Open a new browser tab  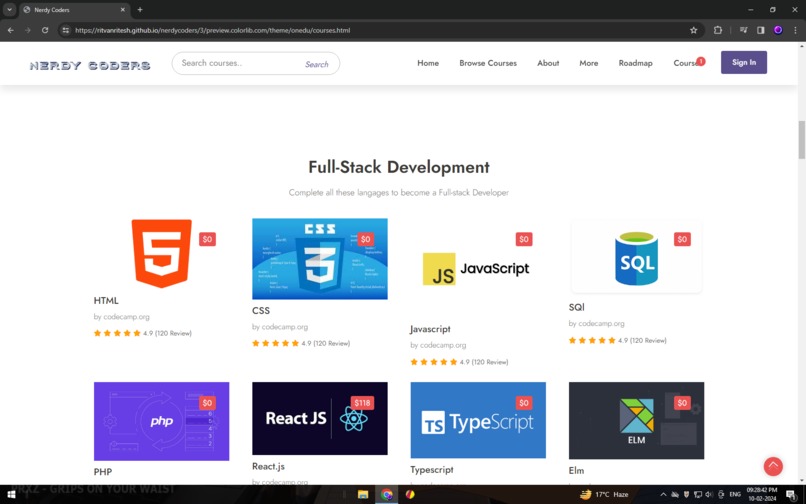click(x=140, y=9)
